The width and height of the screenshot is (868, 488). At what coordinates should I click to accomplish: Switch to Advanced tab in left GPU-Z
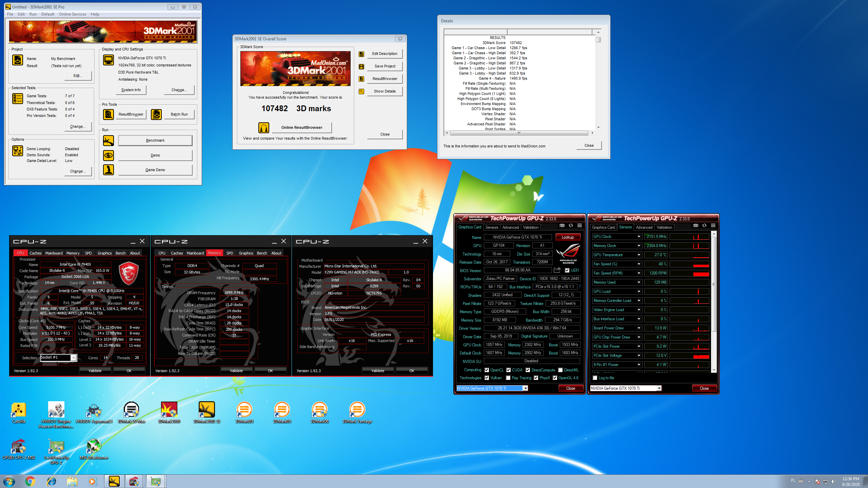point(510,227)
